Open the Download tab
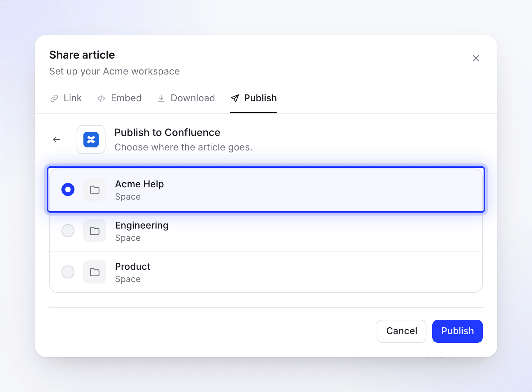 [186, 98]
